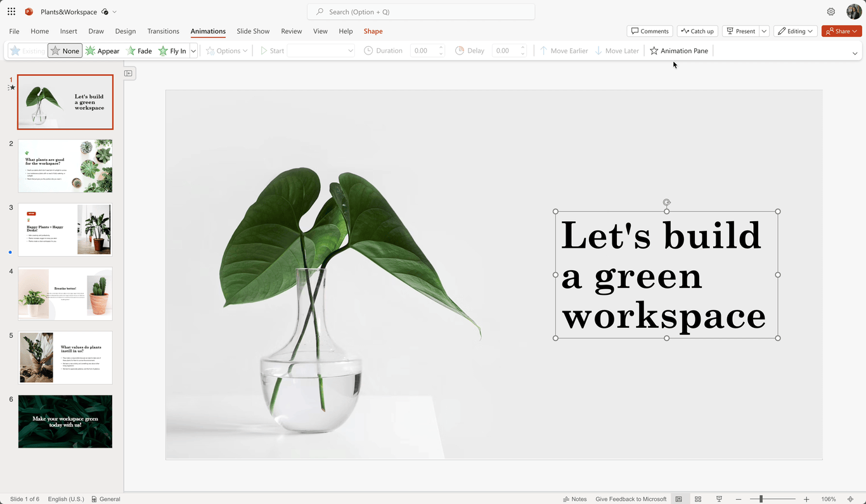Click the Microsoft 365 app launcher grid
This screenshot has width=866, height=504.
11,11
